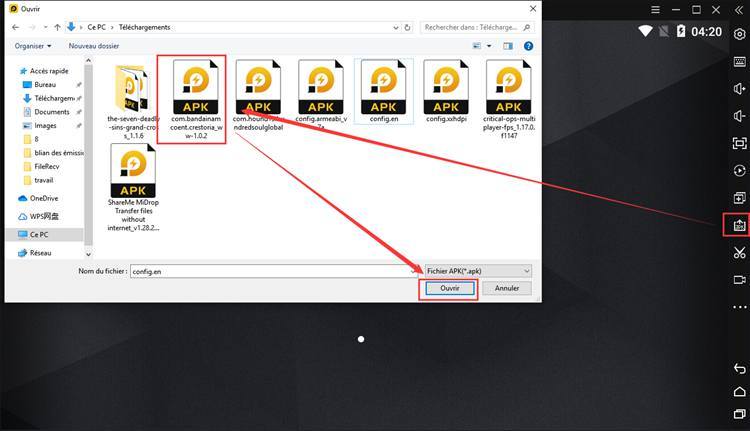Image resolution: width=750 pixels, height=431 pixels.
Task: Select blian des émissions folder in tree
Action: (53, 153)
